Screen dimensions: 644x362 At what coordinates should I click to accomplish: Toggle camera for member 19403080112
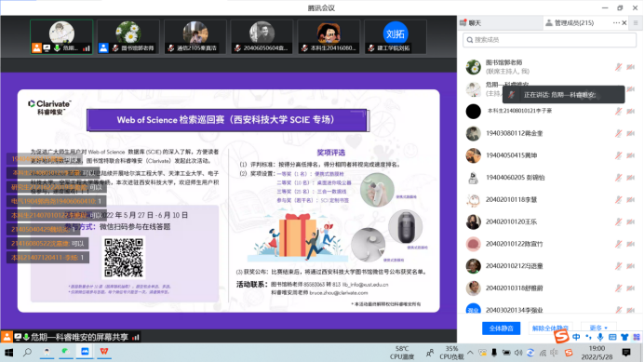click(x=631, y=133)
